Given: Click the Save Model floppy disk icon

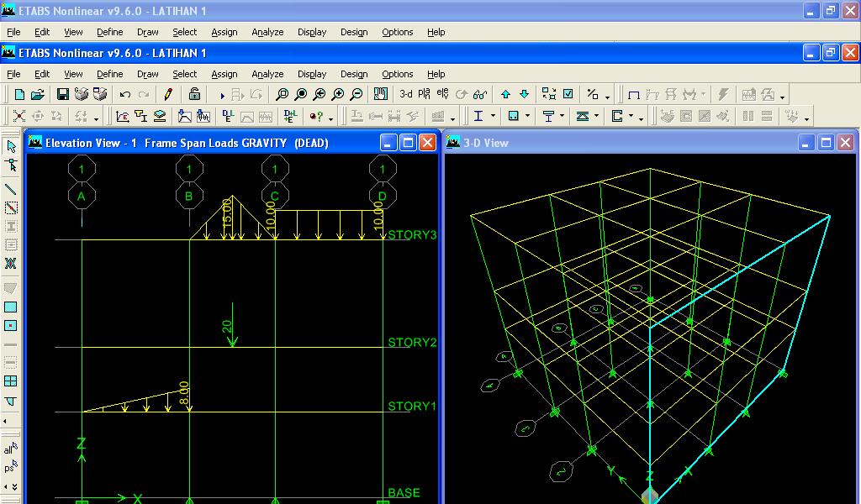Looking at the screenshot, I should pos(62,94).
